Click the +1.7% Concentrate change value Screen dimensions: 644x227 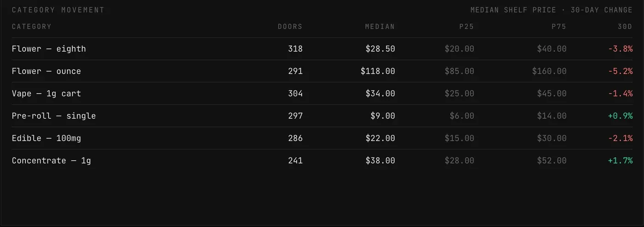[x=620, y=161]
